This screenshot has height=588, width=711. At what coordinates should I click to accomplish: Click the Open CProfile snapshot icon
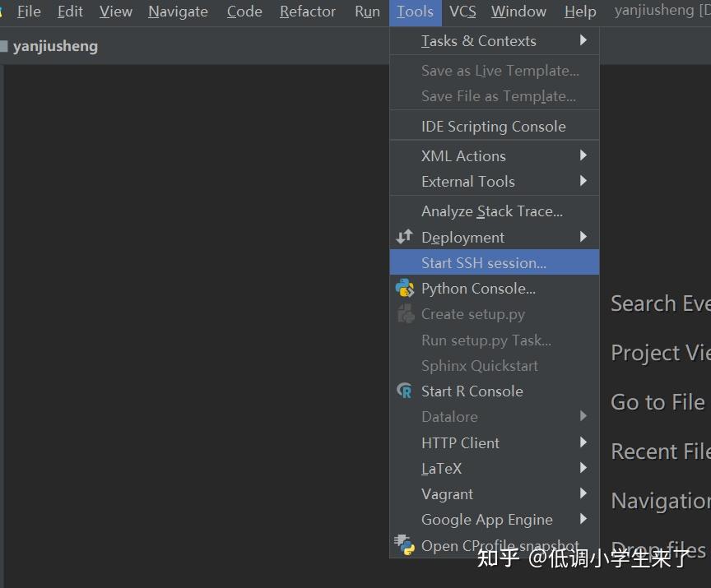pos(405,545)
